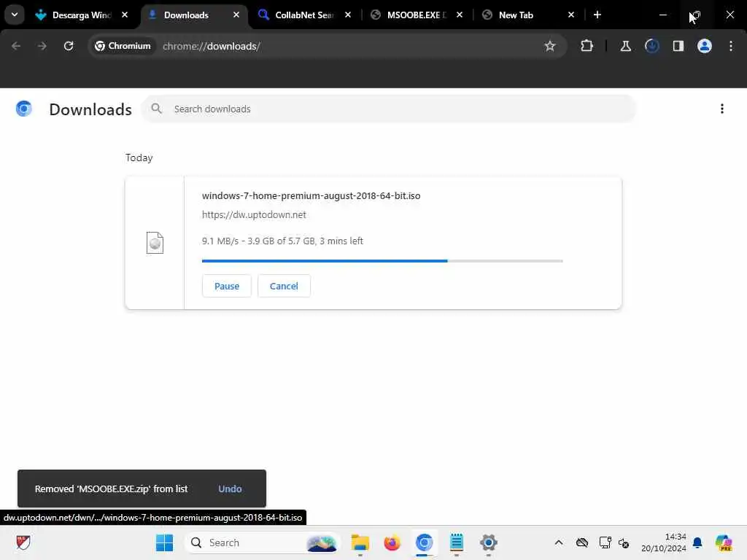Click the taskbar Search box
The image size is (747, 560).
262,542
